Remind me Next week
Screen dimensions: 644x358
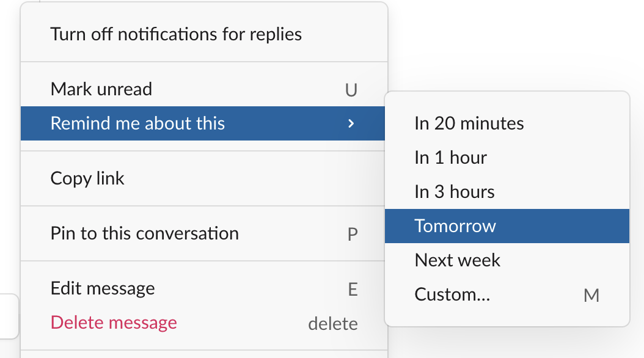tap(457, 260)
